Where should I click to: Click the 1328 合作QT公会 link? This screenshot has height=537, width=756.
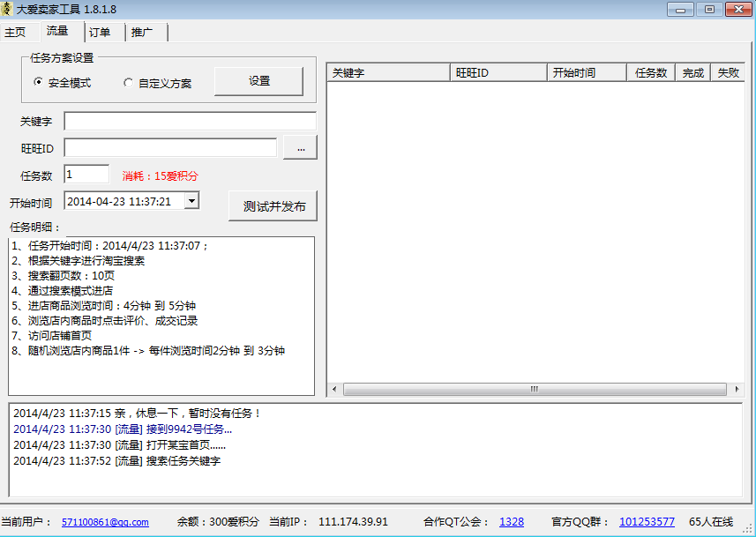point(512,521)
